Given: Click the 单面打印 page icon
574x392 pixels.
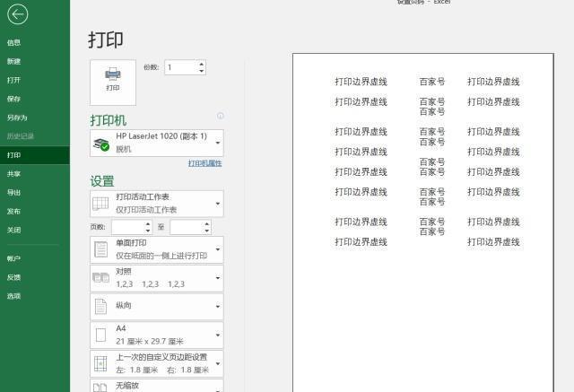Looking at the screenshot, I should coord(101,249).
